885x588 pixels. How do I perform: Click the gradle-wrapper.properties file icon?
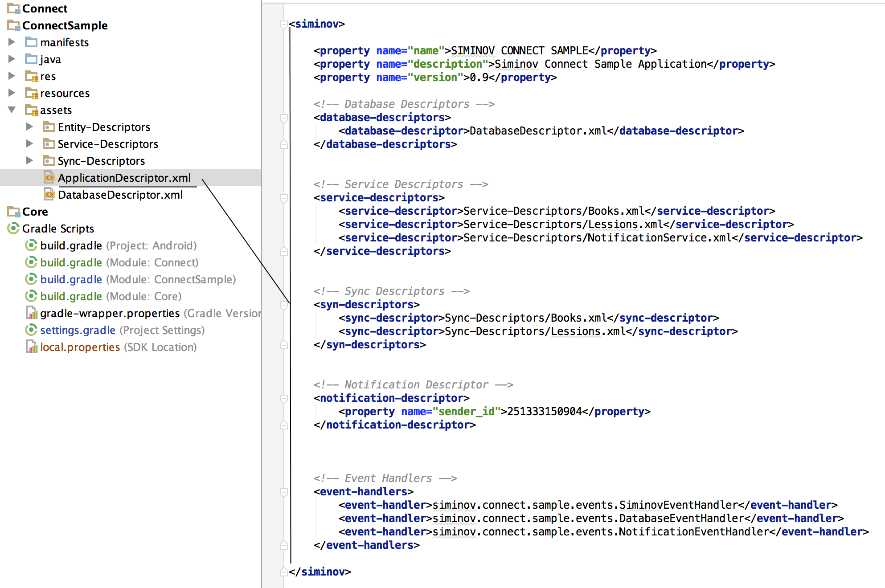pyautogui.click(x=31, y=313)
